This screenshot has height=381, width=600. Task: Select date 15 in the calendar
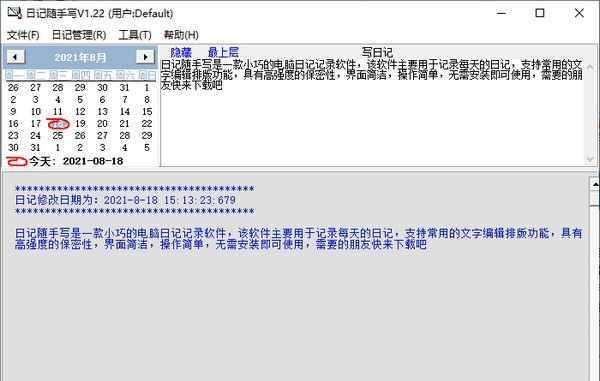[x=147, y=112]
